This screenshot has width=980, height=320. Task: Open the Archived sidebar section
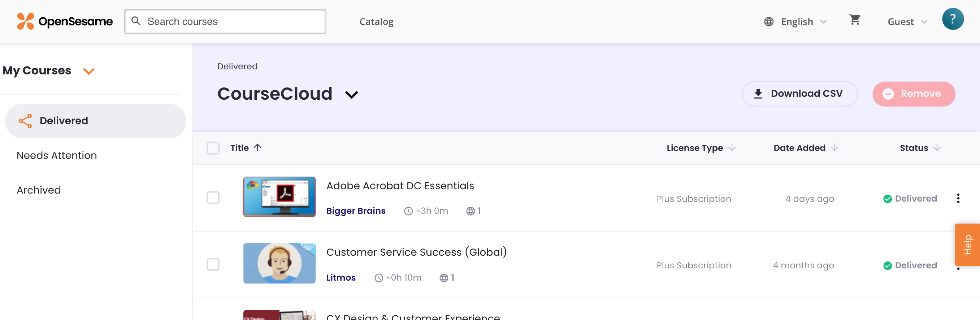(39, 190)
